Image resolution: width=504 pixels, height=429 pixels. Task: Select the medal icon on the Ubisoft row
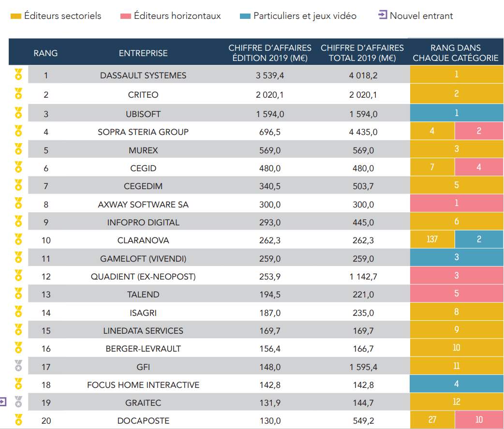pos(19,113)
